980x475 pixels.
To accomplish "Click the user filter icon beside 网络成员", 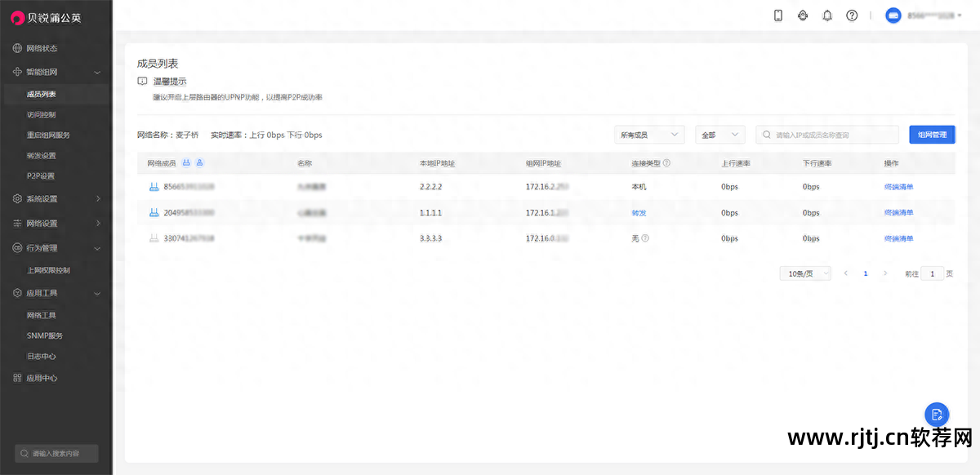I will point(199,163).
